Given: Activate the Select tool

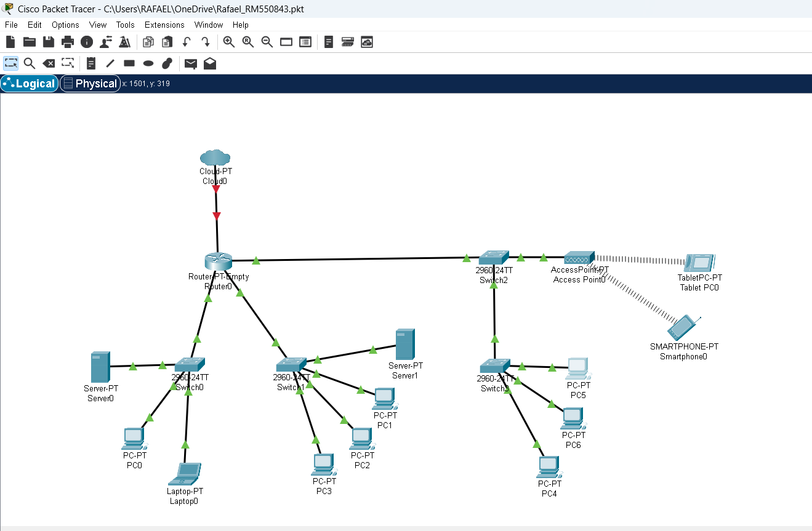Looking at the screenshot, I should click(10, 63).
